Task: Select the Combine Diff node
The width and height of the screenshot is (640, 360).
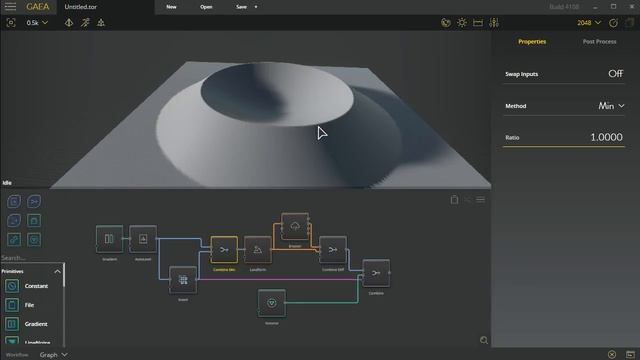Action: point(333,249)
